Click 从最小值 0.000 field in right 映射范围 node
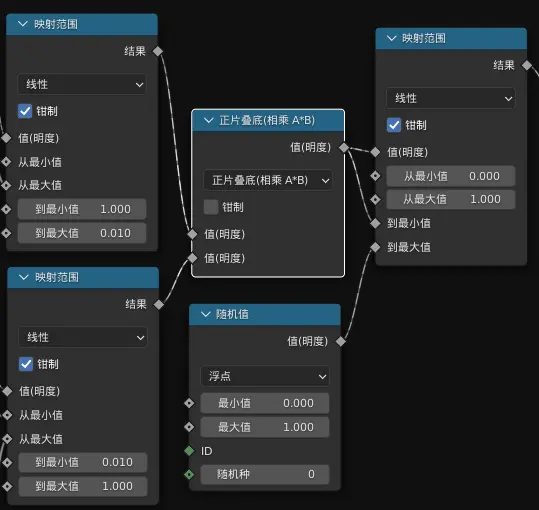The height and width of the screenshot is (510, 539). (x=451, y=176)
